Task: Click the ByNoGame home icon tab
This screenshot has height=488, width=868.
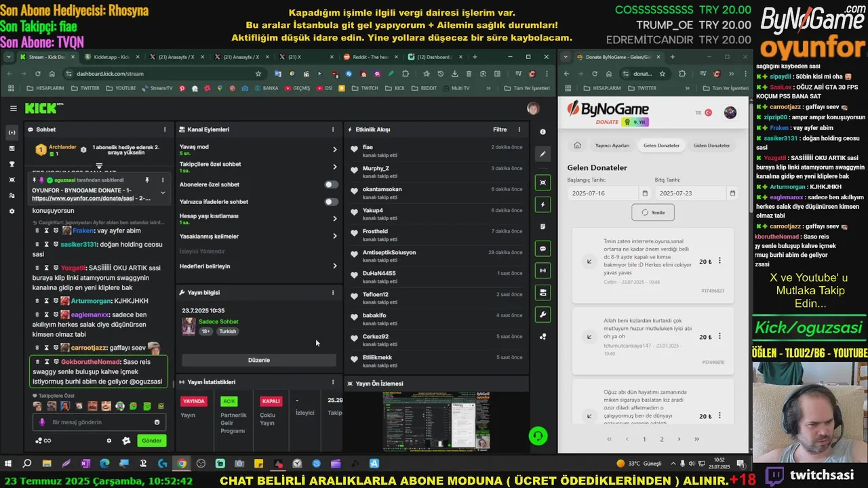Action: pyautogui.click(x=577, y=145)
